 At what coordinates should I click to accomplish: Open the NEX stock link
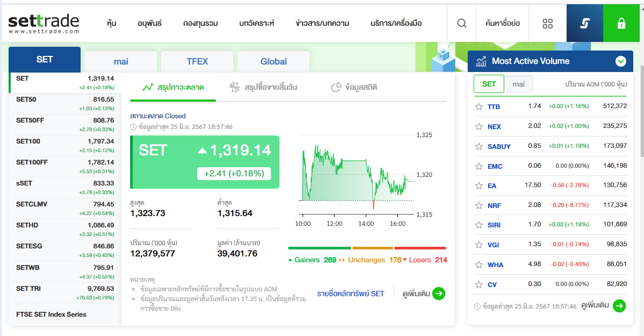point(494,126)
